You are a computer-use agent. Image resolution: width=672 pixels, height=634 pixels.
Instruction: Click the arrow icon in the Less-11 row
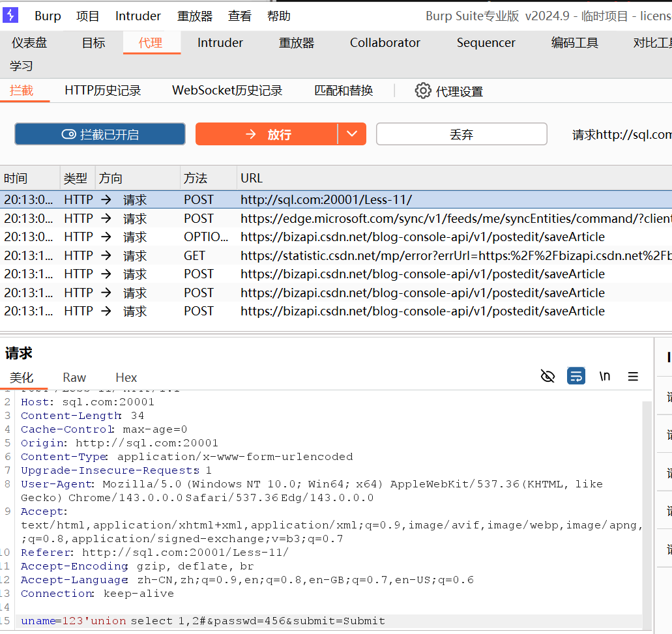tap(106, 199)
